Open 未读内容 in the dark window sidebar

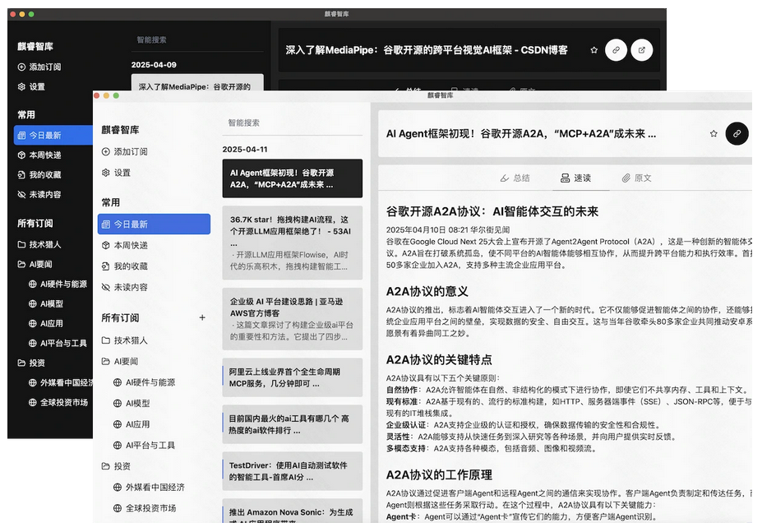click(39, 195)
